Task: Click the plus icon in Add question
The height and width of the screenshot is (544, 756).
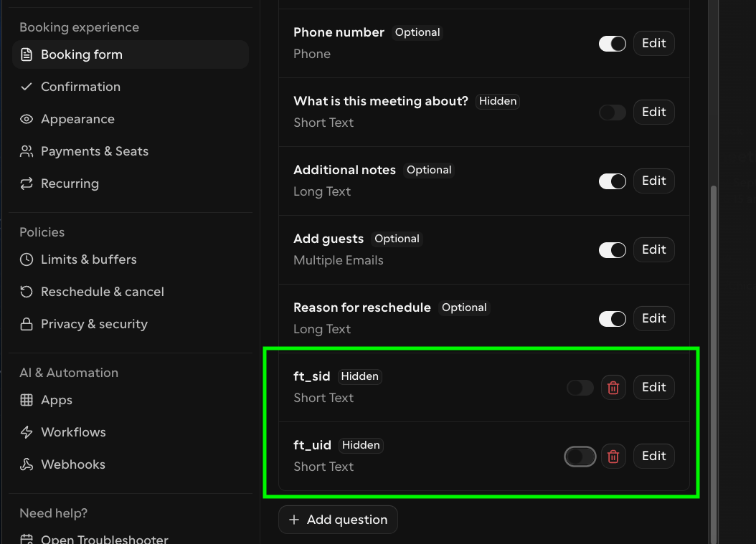Action: point(294,520)
